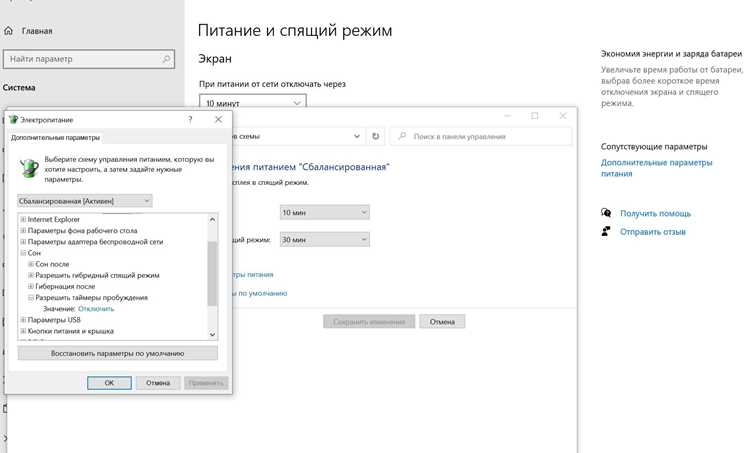Click the tree list scrollbar up arrow
Viewport: 750px width, 453px height.
[212, 220]
